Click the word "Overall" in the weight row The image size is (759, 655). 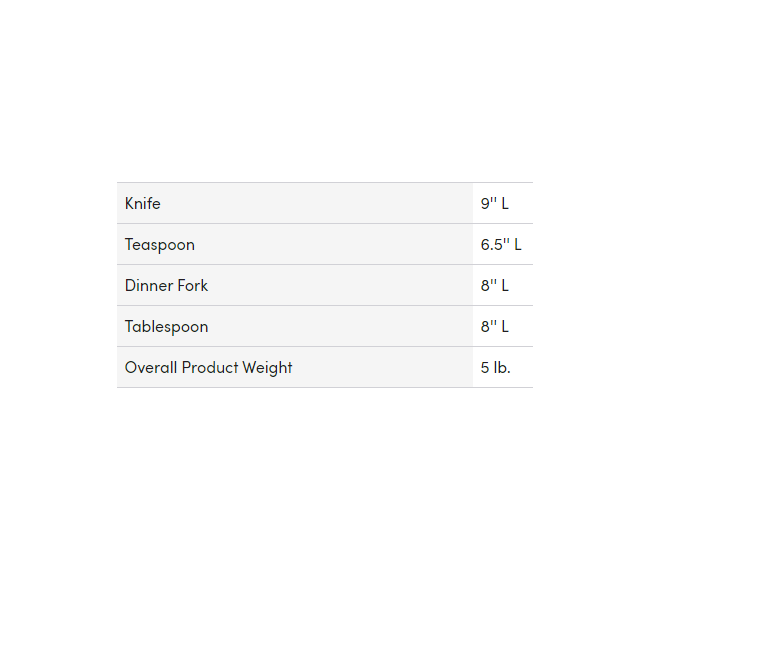coord(151,368)
